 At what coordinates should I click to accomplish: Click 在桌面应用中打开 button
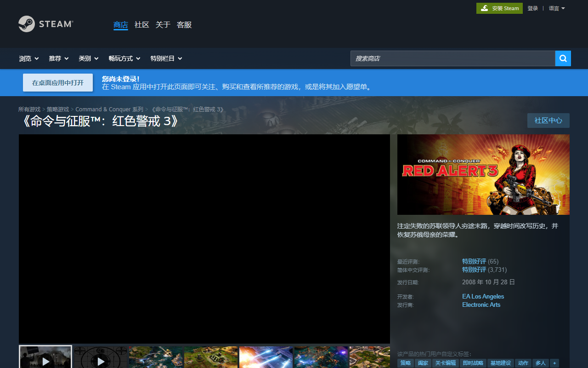[x=58, y=83]
